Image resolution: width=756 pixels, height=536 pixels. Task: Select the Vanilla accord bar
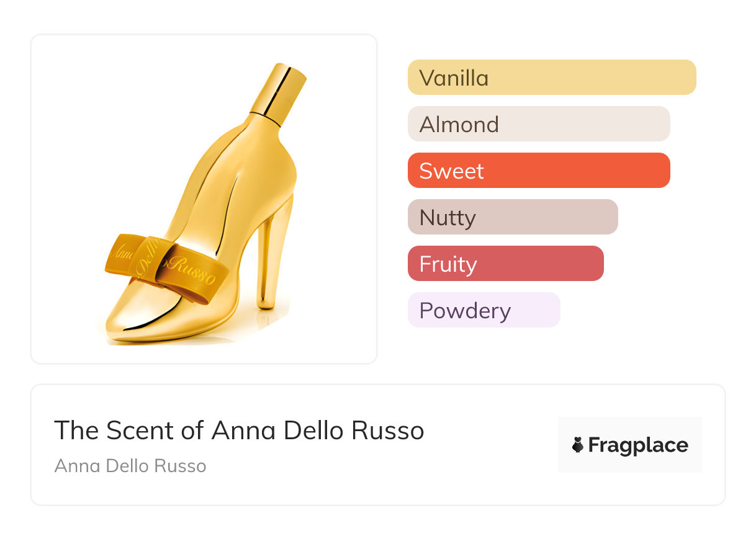pos(551,78)
